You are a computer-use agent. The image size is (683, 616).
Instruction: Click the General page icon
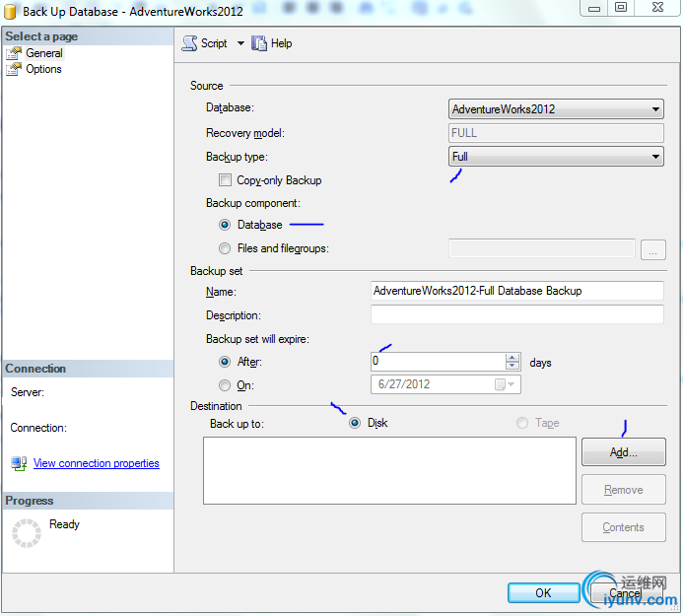point(14,53)
